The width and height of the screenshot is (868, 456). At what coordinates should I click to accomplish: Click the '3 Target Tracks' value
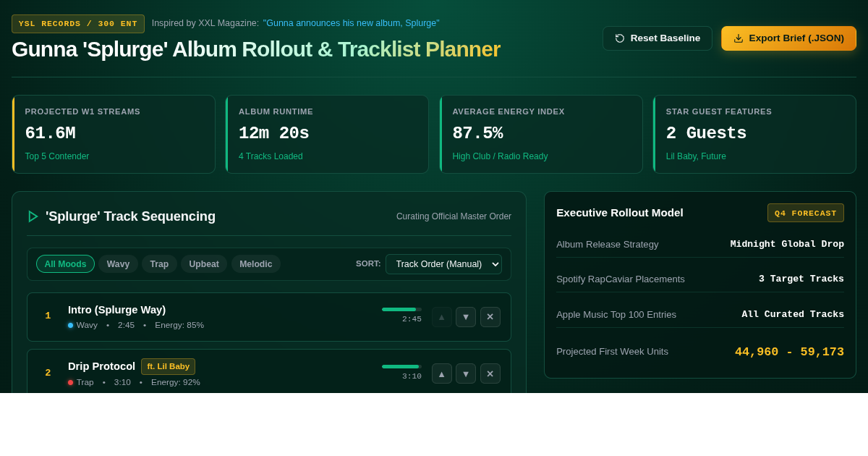pos(801,279)
